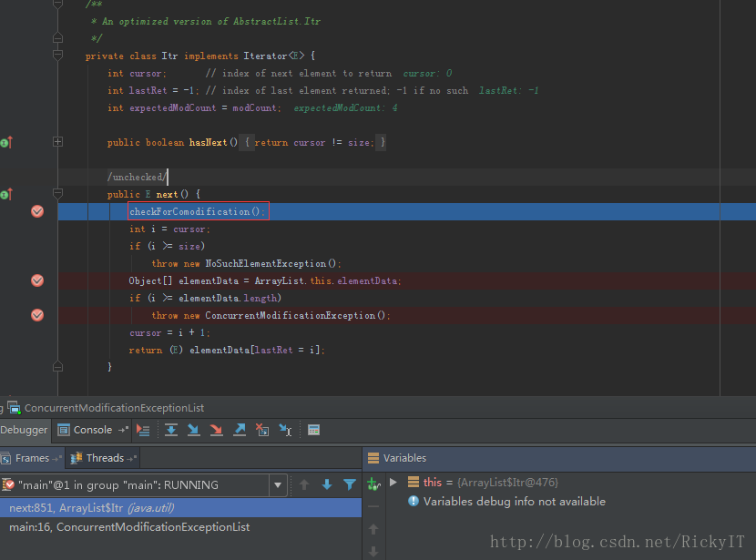Open the Evaluate Expression calculator icon

(313, 430)
